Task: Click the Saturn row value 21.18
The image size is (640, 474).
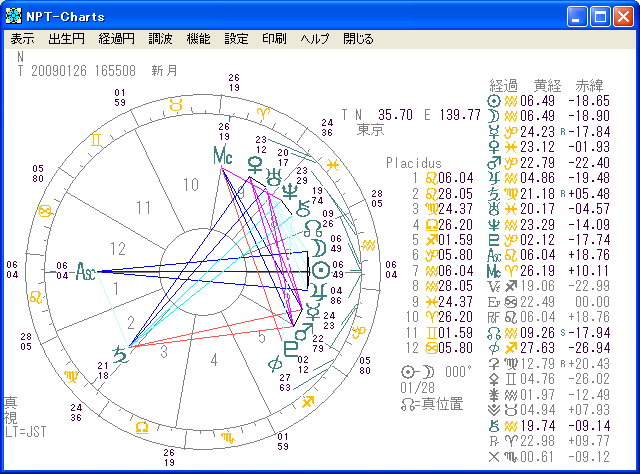Action: pos(537,194)
